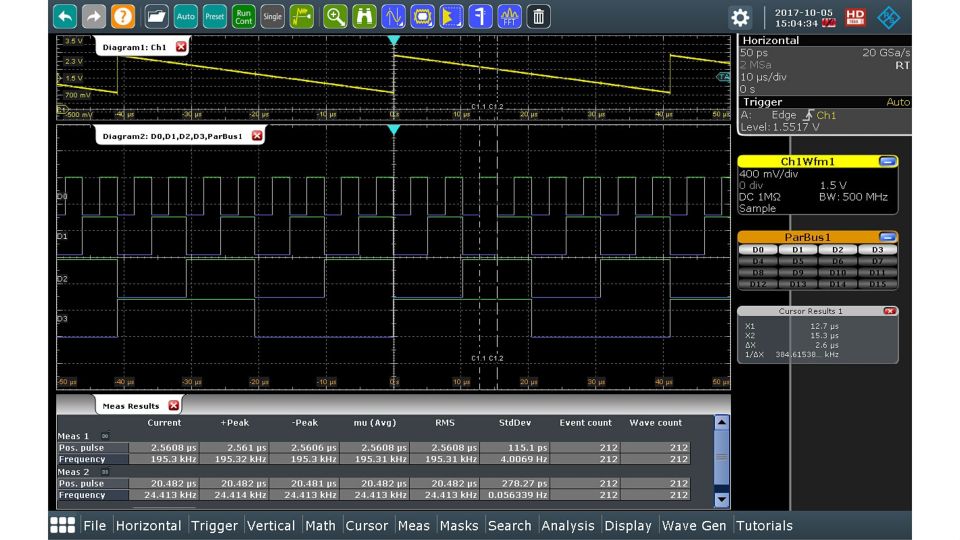Image resolution: width=960 pixels, height=540 pixels.
Task: Enable the D8 digital channel
Action: pyautogui.click(x=758, y=272)
